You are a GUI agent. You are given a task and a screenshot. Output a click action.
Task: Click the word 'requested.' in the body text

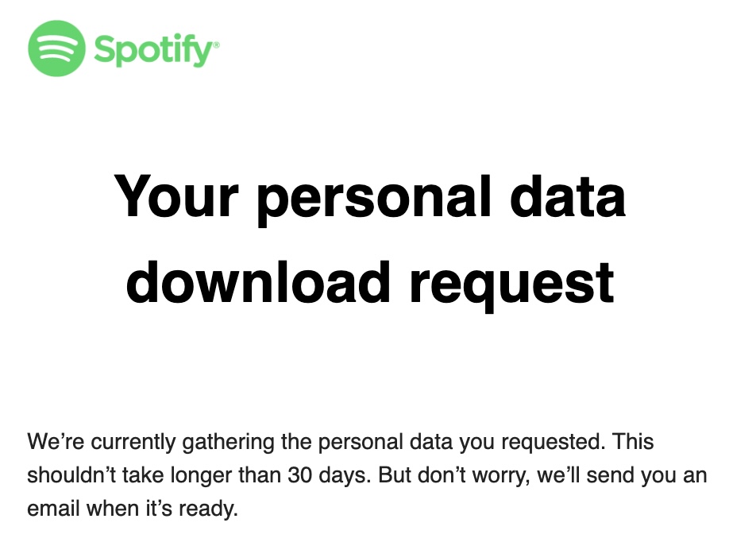553,442
